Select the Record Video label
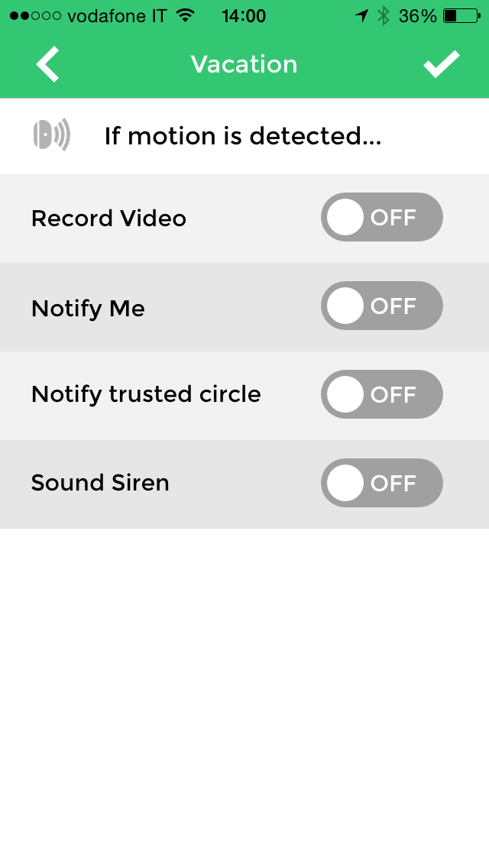Screen dimensions: 489x868 coord(108,219)
